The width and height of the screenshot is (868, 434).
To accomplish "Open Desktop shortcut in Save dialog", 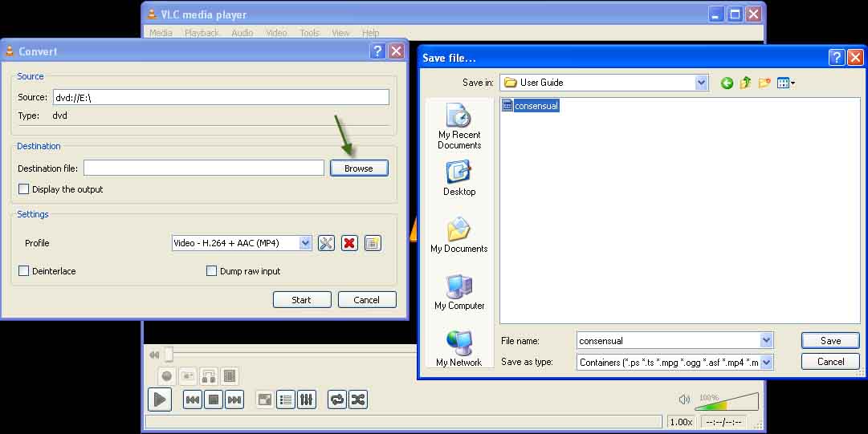I will pyautogui.click(x=459, y=178).
